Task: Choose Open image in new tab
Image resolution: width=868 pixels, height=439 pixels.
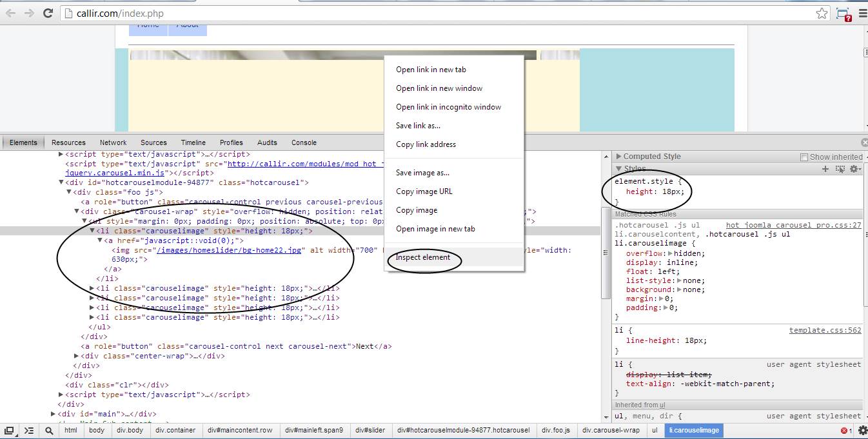Action: pyautogui.click(x=454, y=229)
